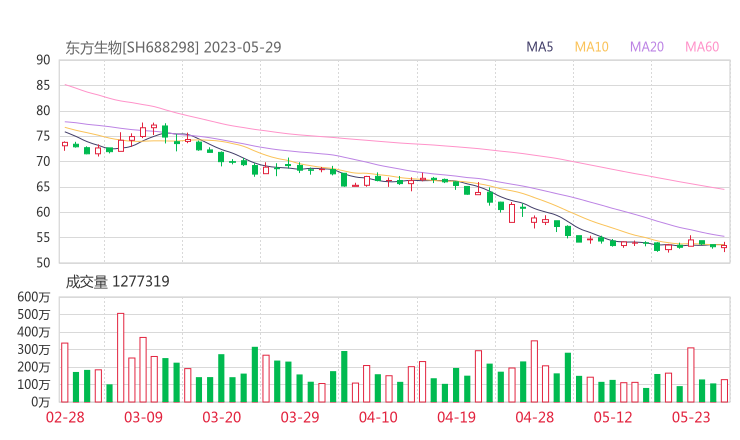Click the 200万 volume axis label
The image size is (740, 440).
34,367
